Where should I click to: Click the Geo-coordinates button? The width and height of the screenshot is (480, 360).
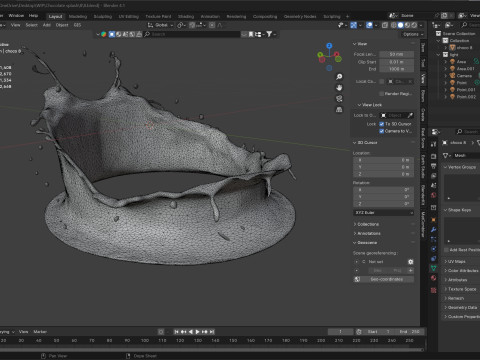(387, 279)
